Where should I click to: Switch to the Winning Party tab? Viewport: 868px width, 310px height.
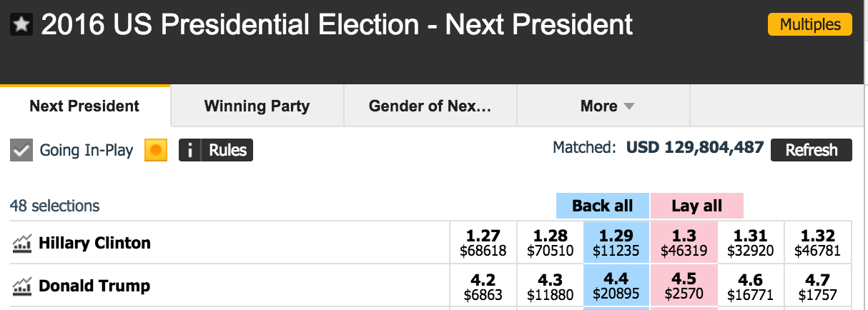click(x=257, y=106)
